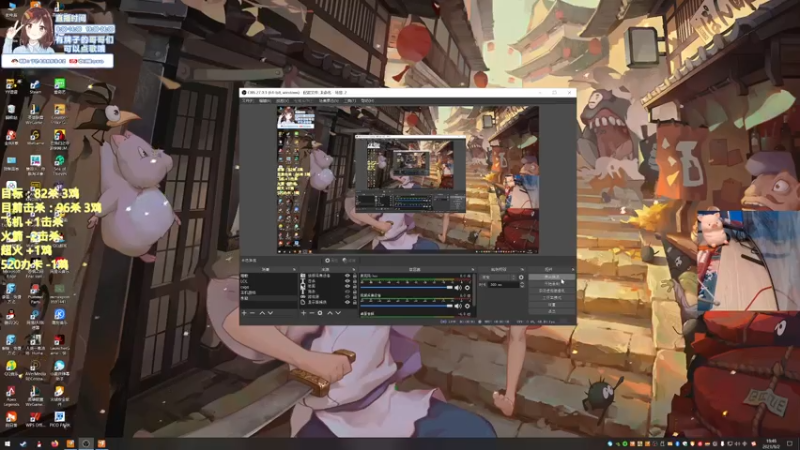Open View menu in OBS
This screenshot has height=450, width=800.
pyautogui.click(x=282, y=101)
